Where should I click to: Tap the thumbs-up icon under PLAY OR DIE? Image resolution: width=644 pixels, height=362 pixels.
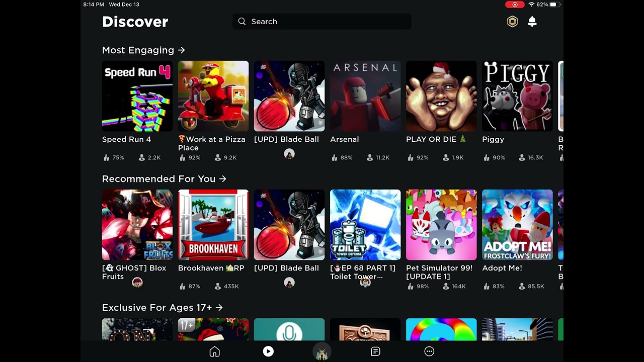tap(410, 157)
